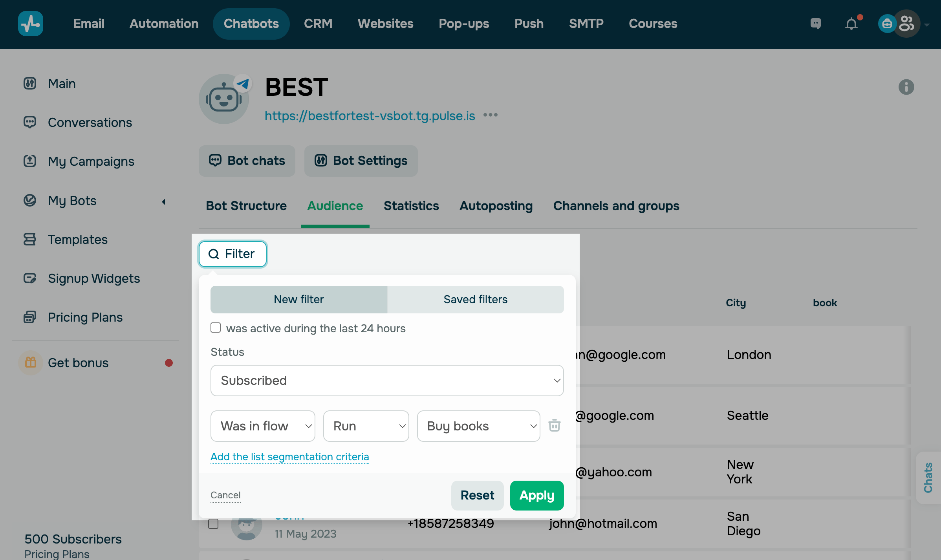Open Pricing Plans in the sidebar
Screen dimensions: 941x560
click(85, 317)
